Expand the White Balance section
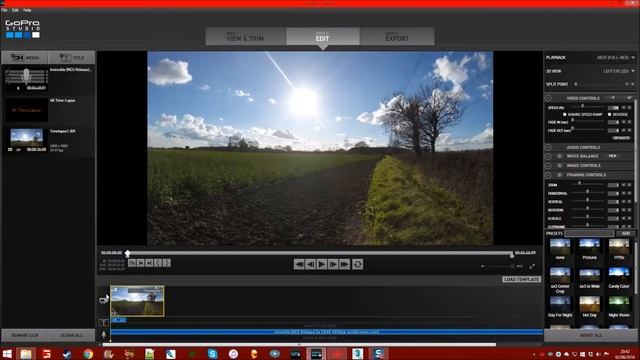Viewport: 640px width, 360px height. tap(548, 156)
